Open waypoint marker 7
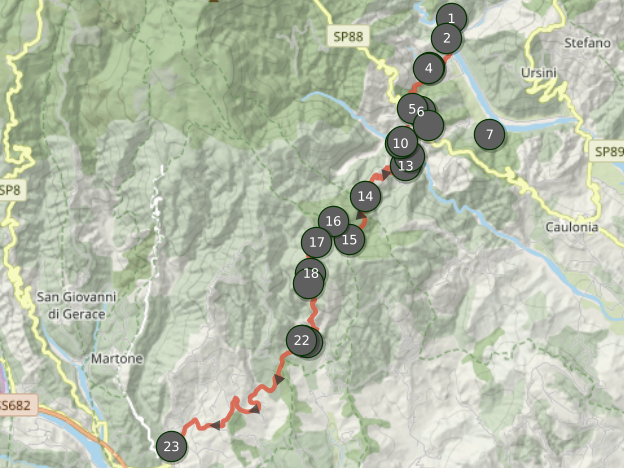The height and width of the screenshot is (468, 624). point(489,135)
